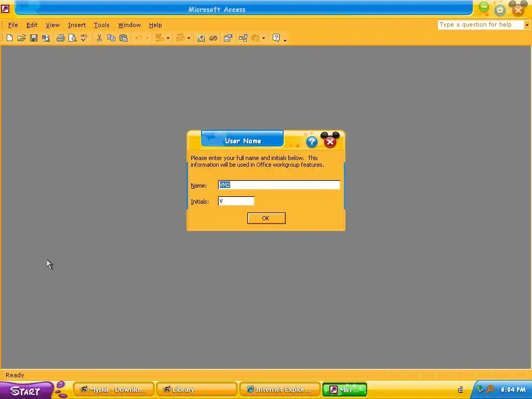Switch to the Library taskbar window
The height and width of the screenshot is (399, 532).
196,390
